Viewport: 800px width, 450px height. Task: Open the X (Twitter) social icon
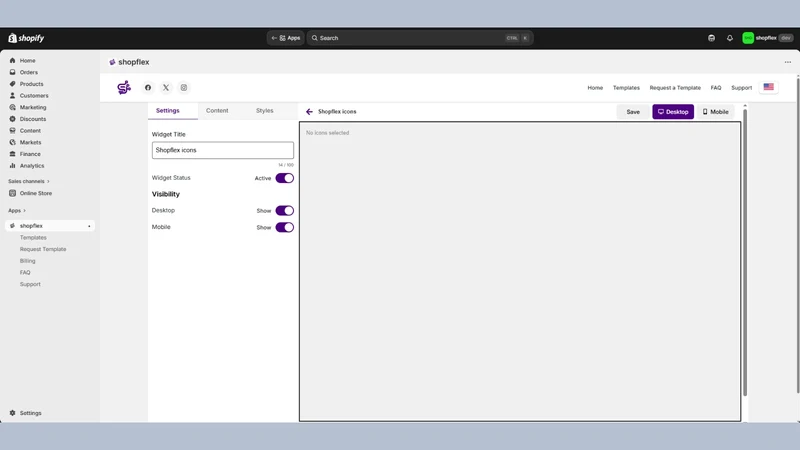coord(166,88)
